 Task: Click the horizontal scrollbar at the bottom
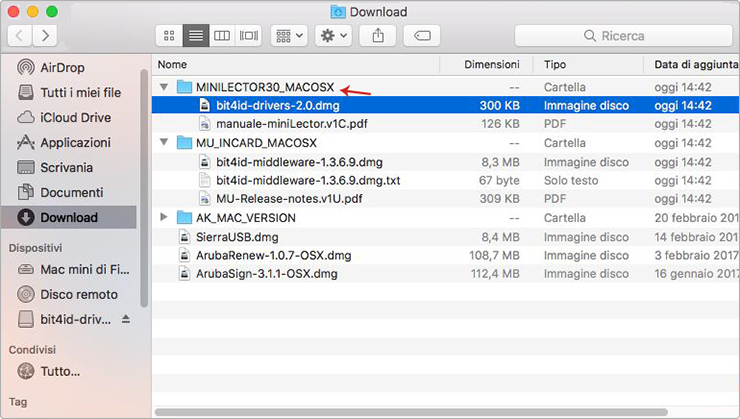tap(411, 412)
